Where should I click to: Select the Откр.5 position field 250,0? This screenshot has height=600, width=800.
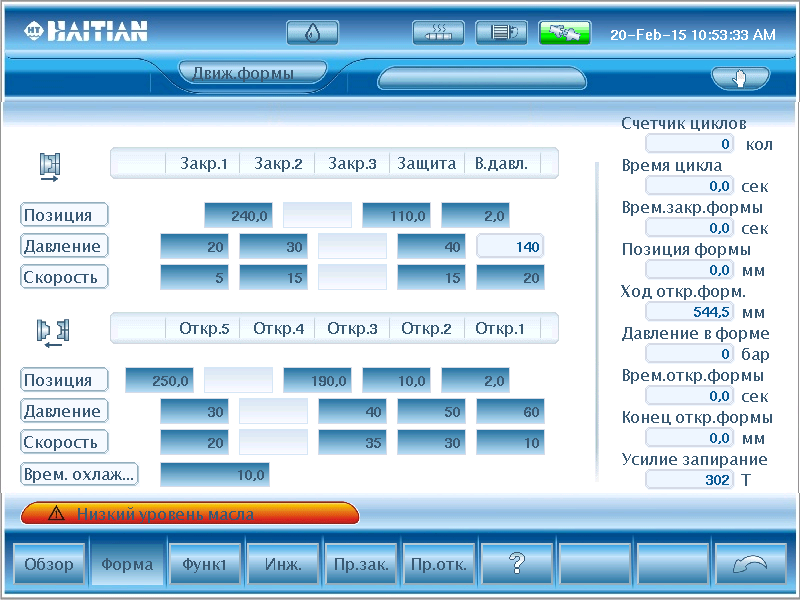coord(160,380)
